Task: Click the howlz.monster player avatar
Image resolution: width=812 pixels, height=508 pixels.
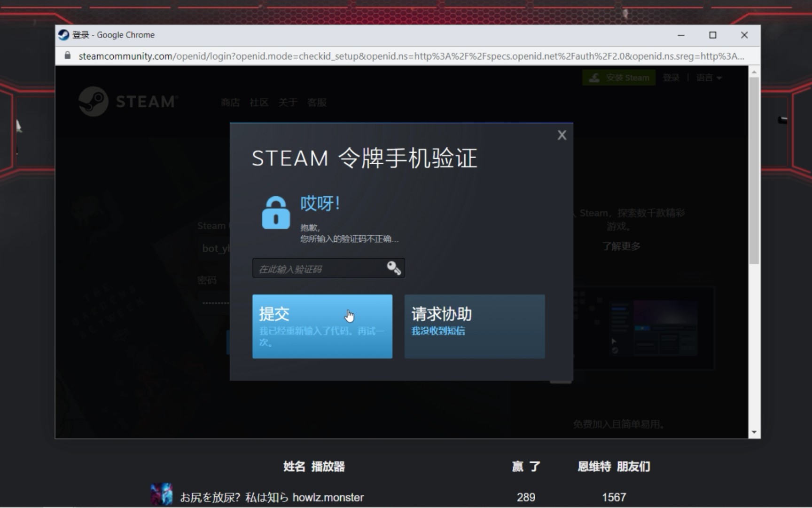Action: click(x=161, y=495)
